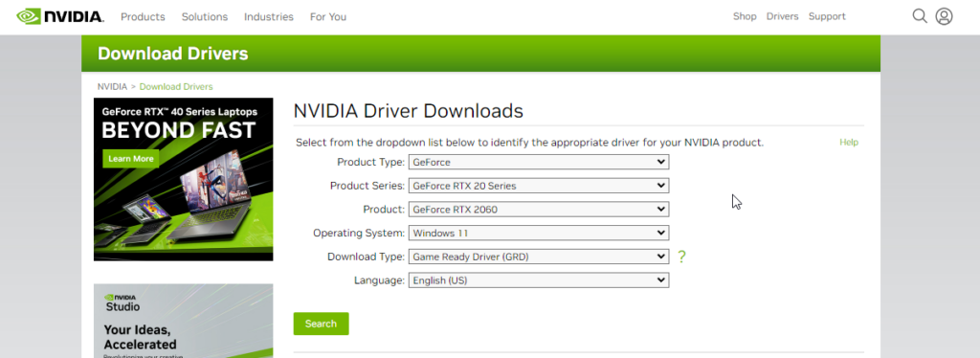The width and height of the screenshot is (980, 358).
Task: Click the Operating System label
Action: [x=359, y=233]
